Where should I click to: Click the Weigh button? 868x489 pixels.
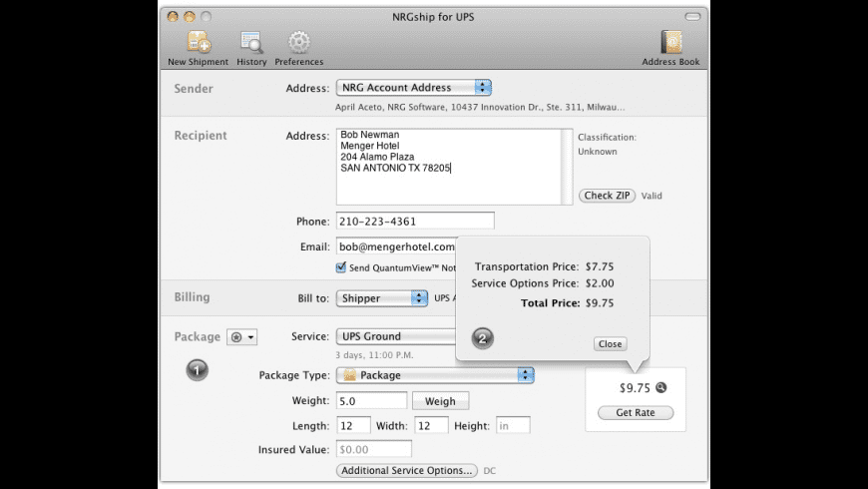coord(440,401)
